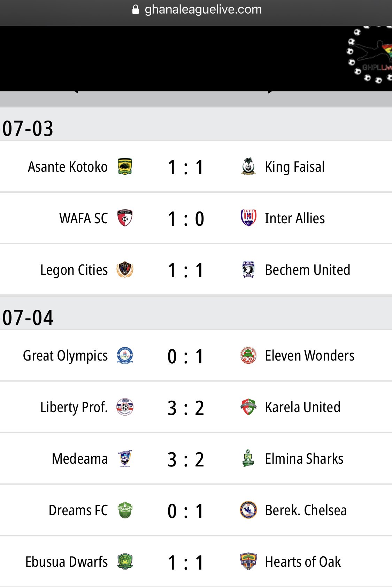This screenshot has height=587, width=392.
Task: Click the Eleven Wonders club crest
Action: 248,355
